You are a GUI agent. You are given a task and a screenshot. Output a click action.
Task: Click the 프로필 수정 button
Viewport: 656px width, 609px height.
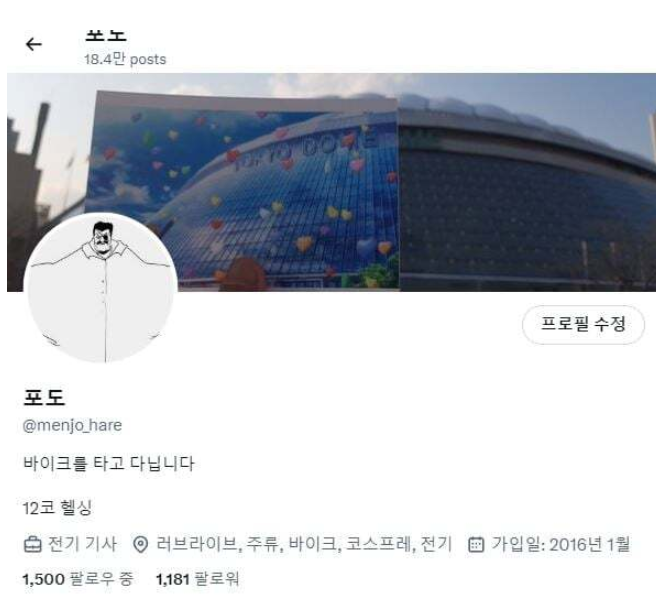coord(583,325)
